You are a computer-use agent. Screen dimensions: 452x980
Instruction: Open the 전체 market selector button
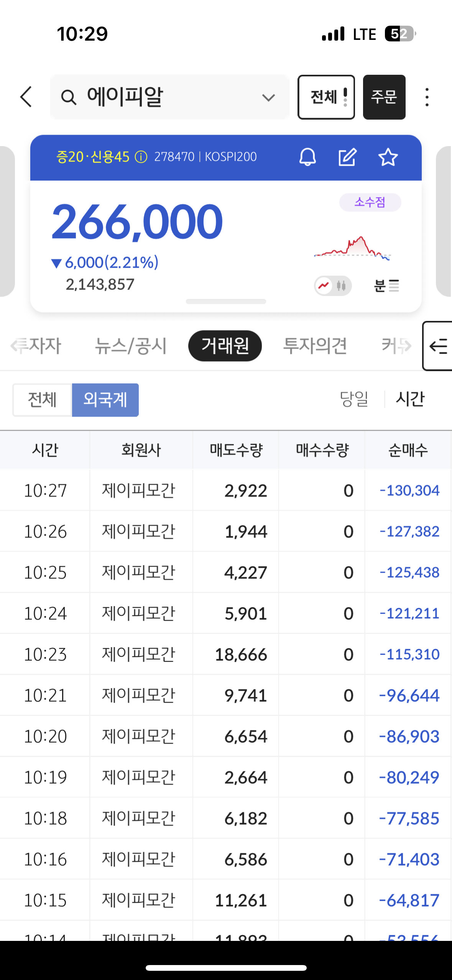coord(326,97)
